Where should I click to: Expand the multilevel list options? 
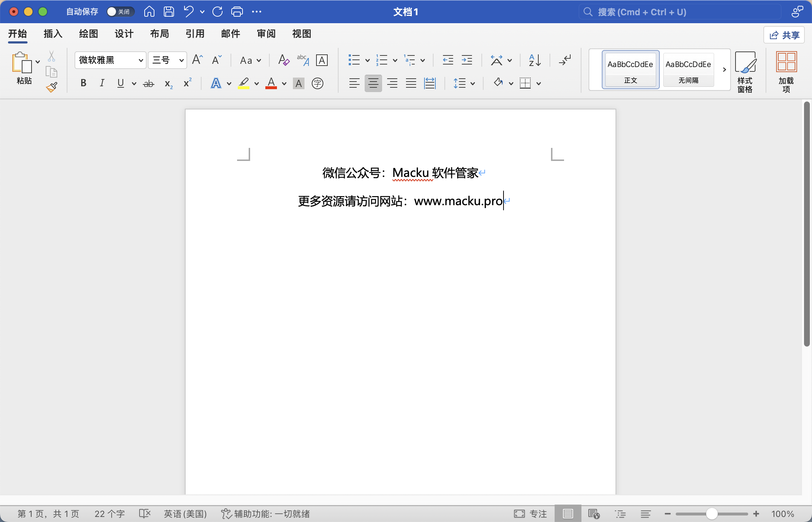click(423, 60)
